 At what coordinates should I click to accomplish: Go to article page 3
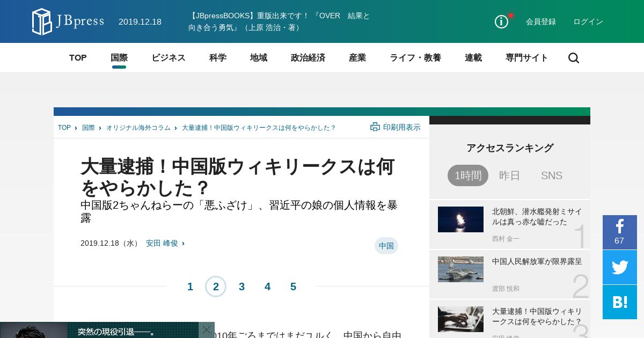241,286
